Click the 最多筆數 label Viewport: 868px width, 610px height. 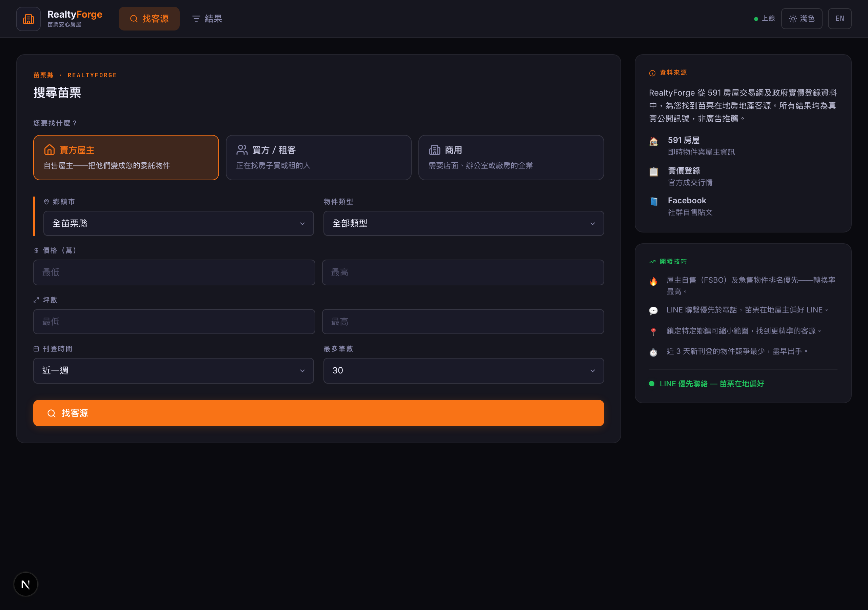point(338,348)
